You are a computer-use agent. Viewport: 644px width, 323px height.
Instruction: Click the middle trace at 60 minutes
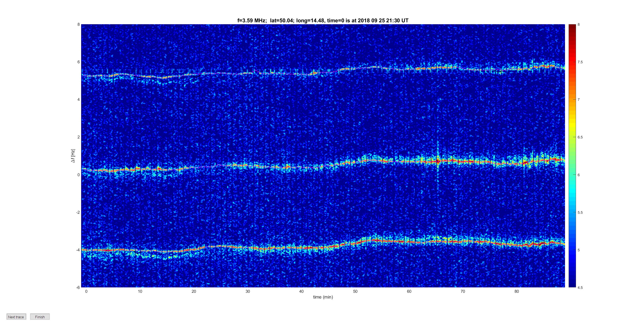point(409,161)
